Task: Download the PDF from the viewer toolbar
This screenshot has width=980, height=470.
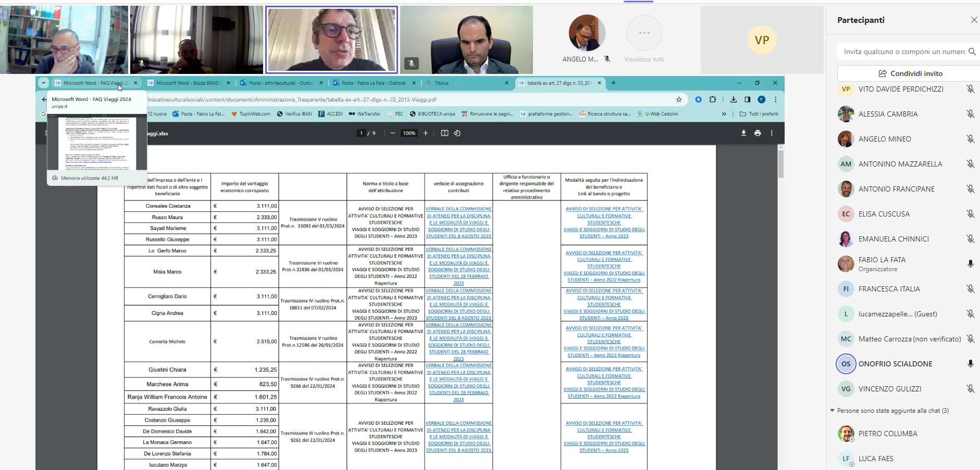Action: pos(743,133)
